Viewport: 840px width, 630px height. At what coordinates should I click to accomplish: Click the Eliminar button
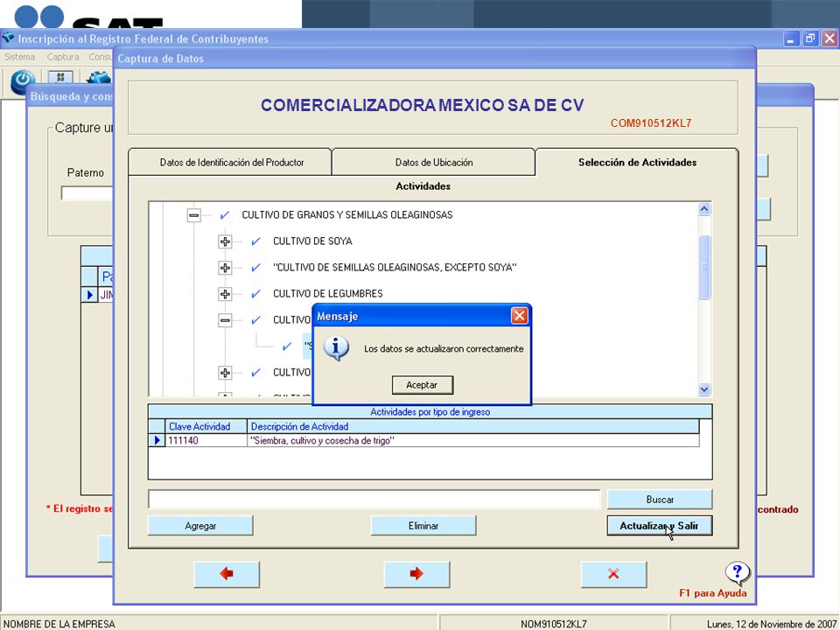click(x=423, y=526)
